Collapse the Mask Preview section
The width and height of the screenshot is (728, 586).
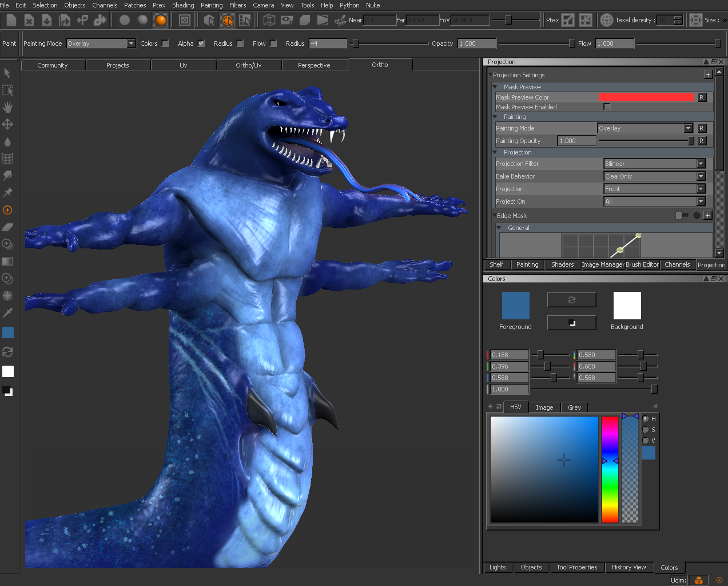495,87
